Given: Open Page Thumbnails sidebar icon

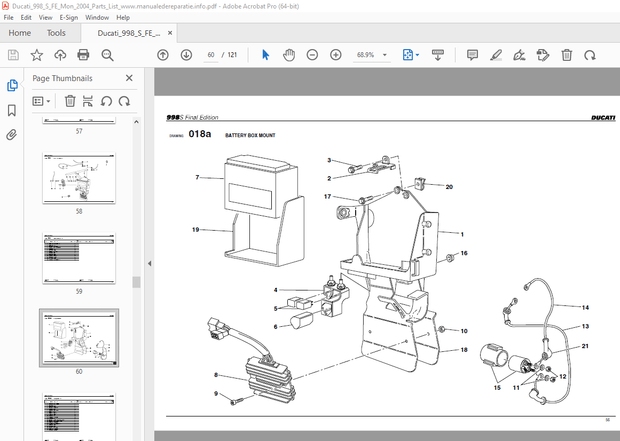Looking at the screenshot, I should click(12, 85).
